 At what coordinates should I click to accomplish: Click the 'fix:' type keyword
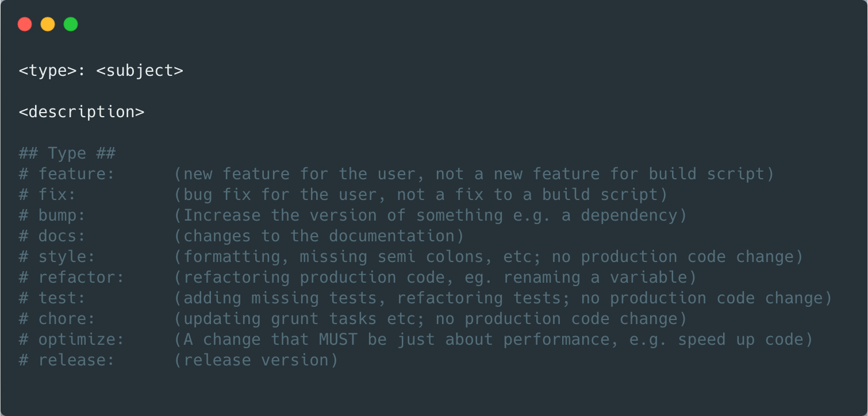click(x=57, y=195)
